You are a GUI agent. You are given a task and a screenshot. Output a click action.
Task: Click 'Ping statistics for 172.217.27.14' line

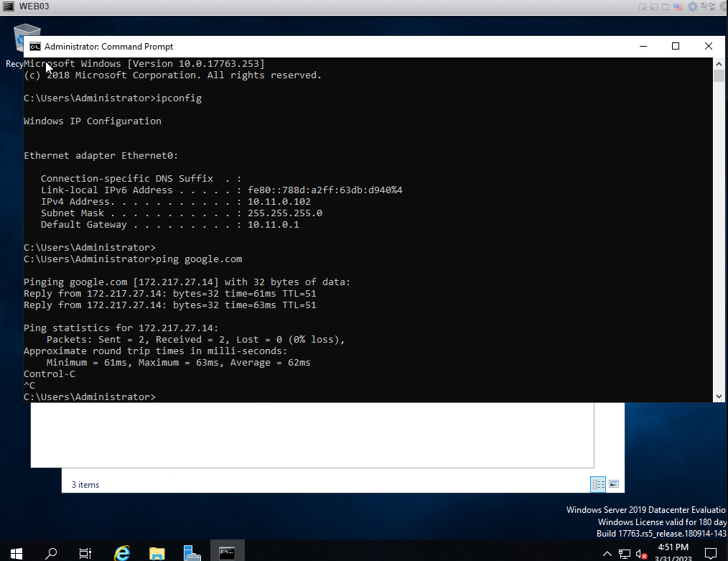[121, 328]
